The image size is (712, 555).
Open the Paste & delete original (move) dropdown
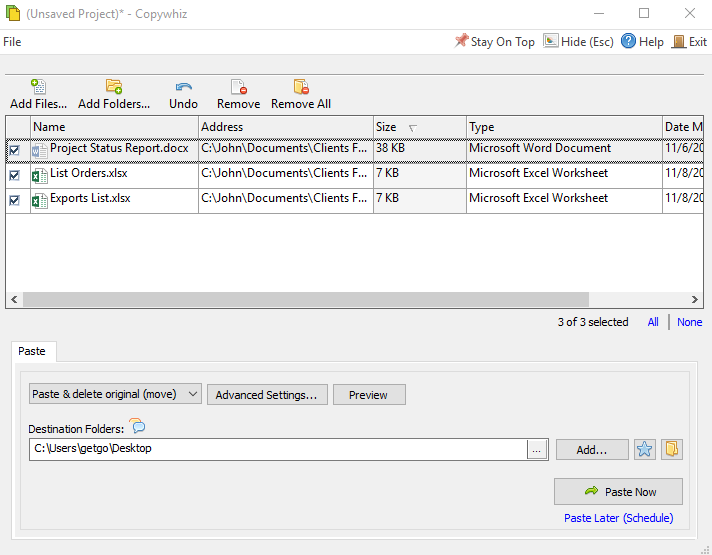coord(115,394)
